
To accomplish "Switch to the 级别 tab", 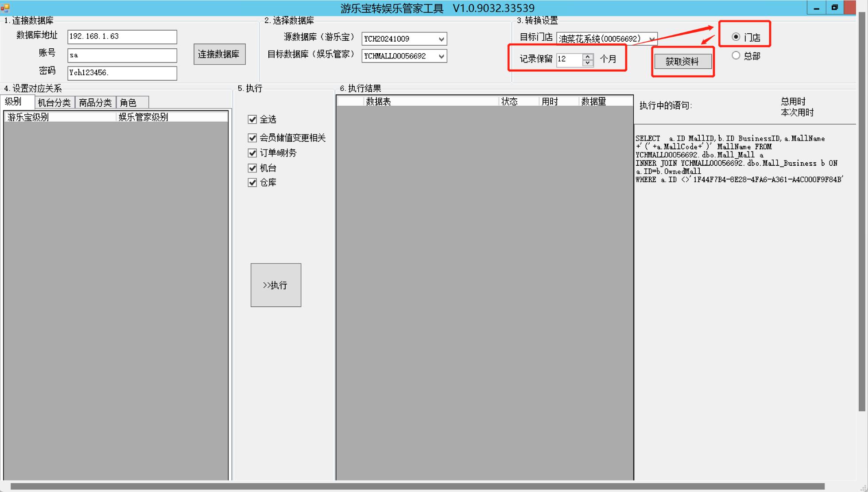I will click(17, 102).
